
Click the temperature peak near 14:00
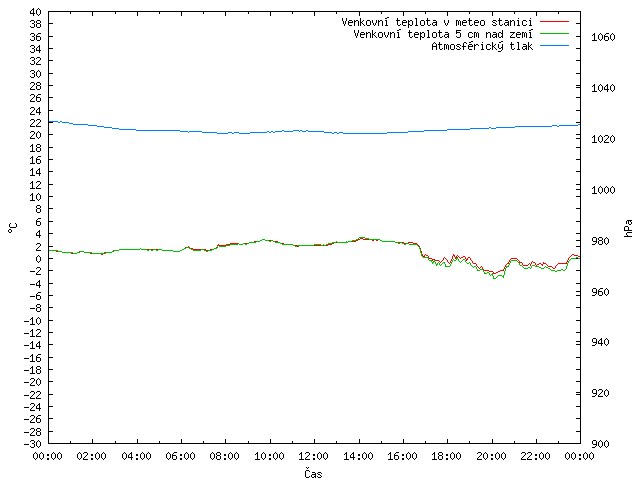[362, 238]
